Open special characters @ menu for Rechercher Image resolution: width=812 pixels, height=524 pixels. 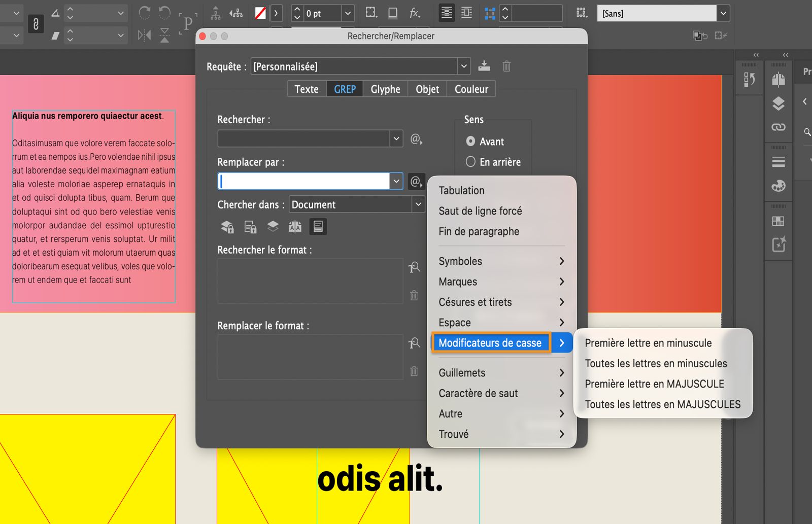(x=416, y=139)
